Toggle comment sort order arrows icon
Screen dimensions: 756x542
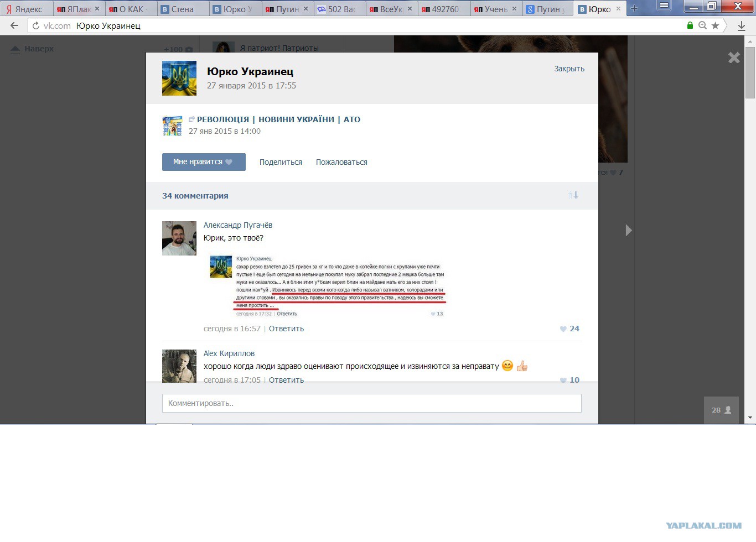[x=573, y=195]
